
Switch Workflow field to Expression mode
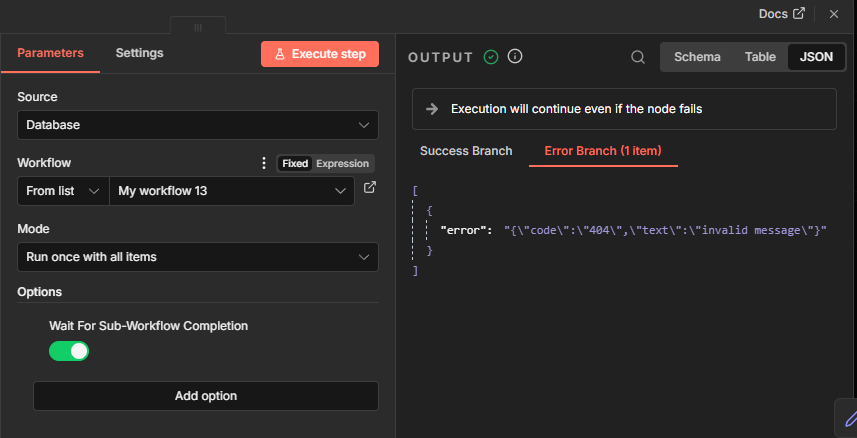click(x=342, y=163)
